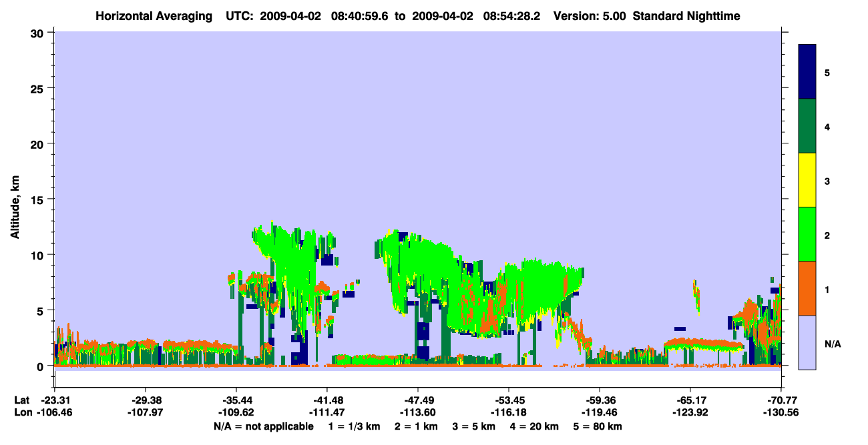
Task: Click the '4 = 20 km' legend entry
Action: coord(535,426)
